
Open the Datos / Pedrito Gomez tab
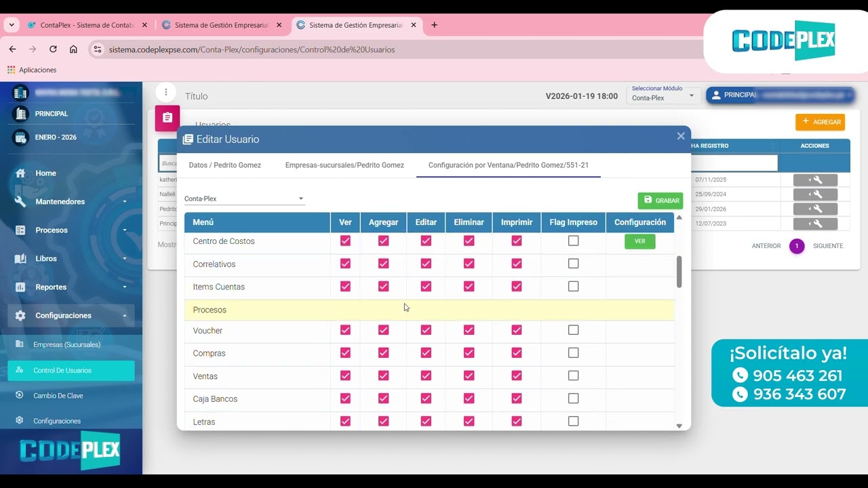(224, 165)
